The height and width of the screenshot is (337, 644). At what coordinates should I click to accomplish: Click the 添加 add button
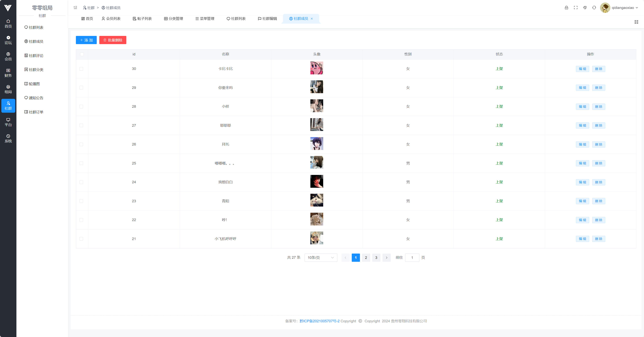tap(86, 40)
